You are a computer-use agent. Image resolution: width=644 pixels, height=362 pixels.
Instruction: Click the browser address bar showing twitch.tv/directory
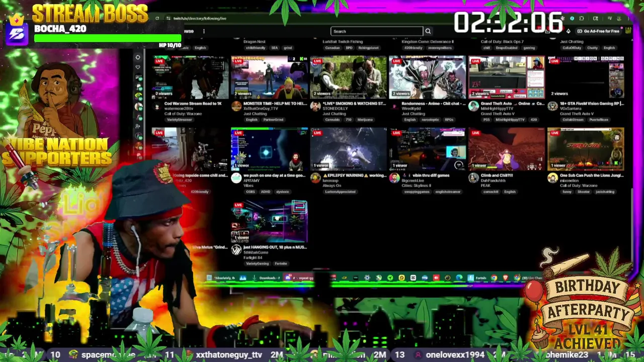199,18
